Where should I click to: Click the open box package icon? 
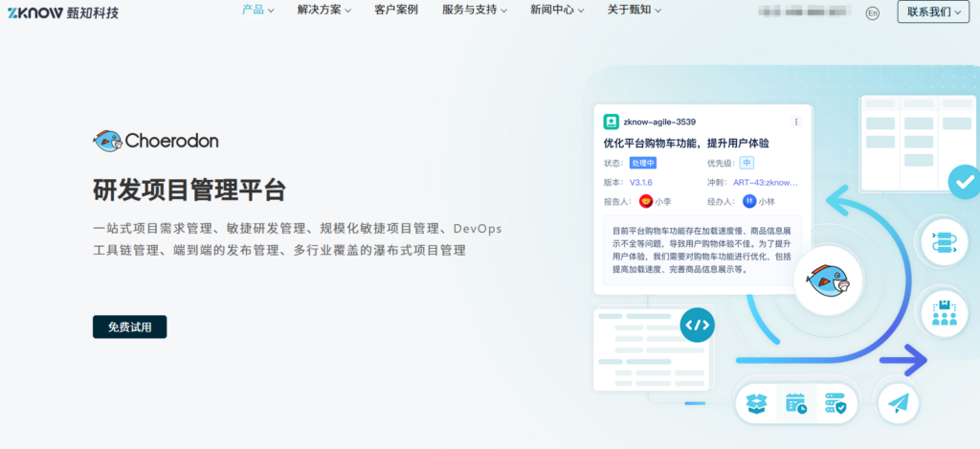756,404
